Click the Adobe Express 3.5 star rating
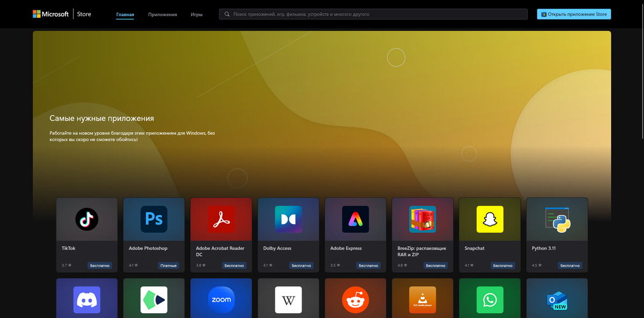Screen dimensions: 644x318 [x=335, y=265]
